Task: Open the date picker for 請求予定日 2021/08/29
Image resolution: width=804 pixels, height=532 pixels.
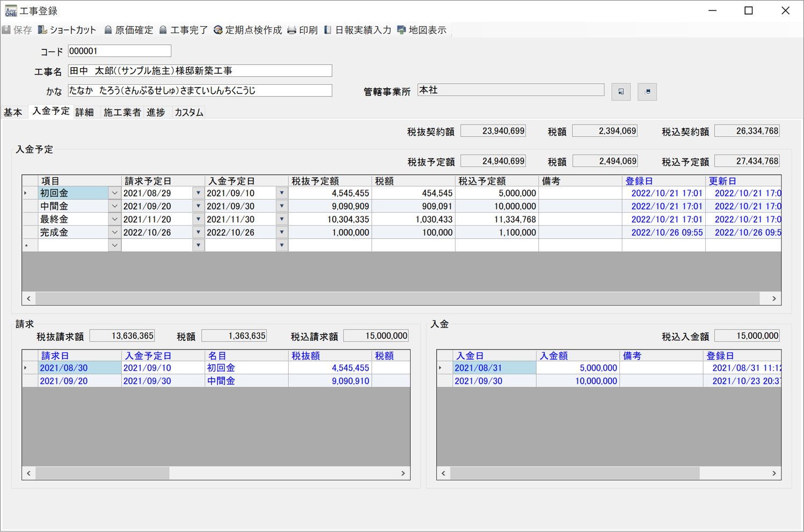Action: (x=198, y=192)
